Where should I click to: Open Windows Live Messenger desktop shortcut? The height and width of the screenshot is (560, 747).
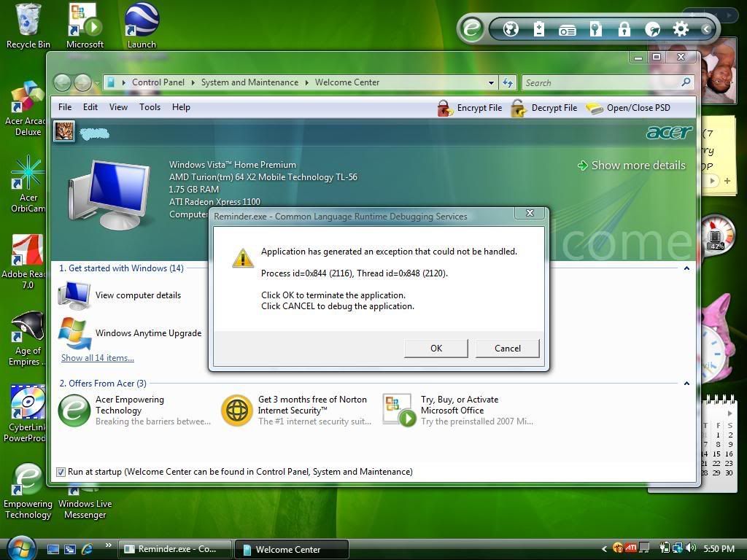[85, 481]
